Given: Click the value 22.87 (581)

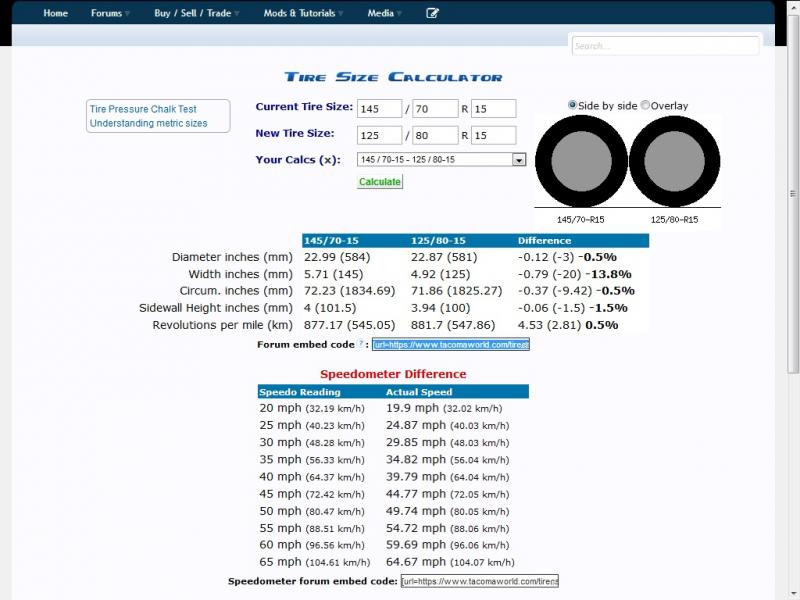Looking at the screenshot, I should [444, 257].
